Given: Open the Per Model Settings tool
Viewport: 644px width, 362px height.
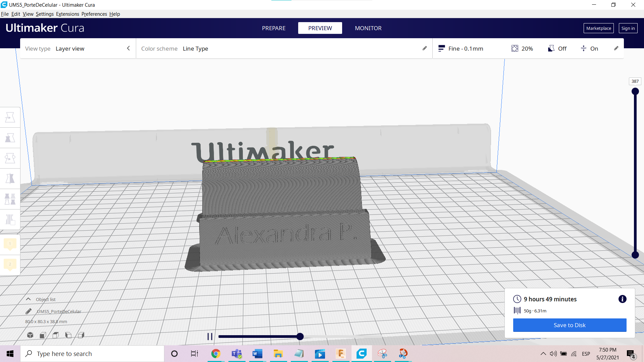Looking at the screenshot, I should tap(10, 199).
